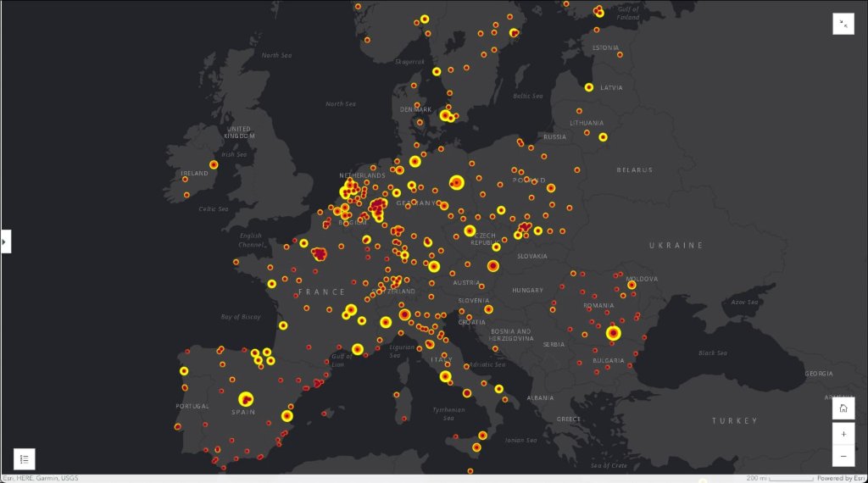Zoom in with the plus button
This screenshot has height=483, width=868.
click(x=843, y=433)
